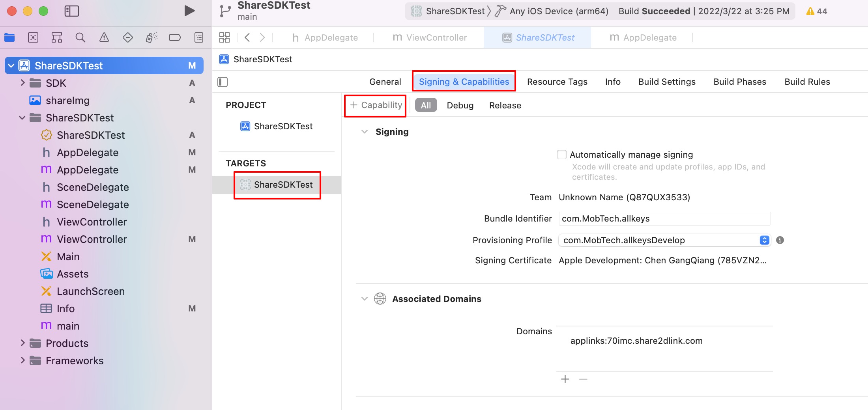Viewport: 868px width, 410px height.
Task: Go back in editor history
Action: click(247, 37)
